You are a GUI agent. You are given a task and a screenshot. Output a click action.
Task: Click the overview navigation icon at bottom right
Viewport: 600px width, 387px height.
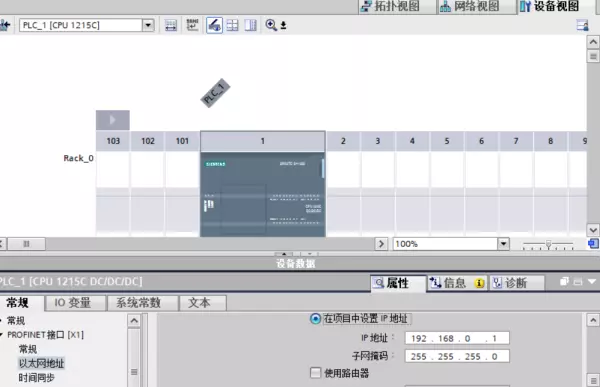(593, 243)
